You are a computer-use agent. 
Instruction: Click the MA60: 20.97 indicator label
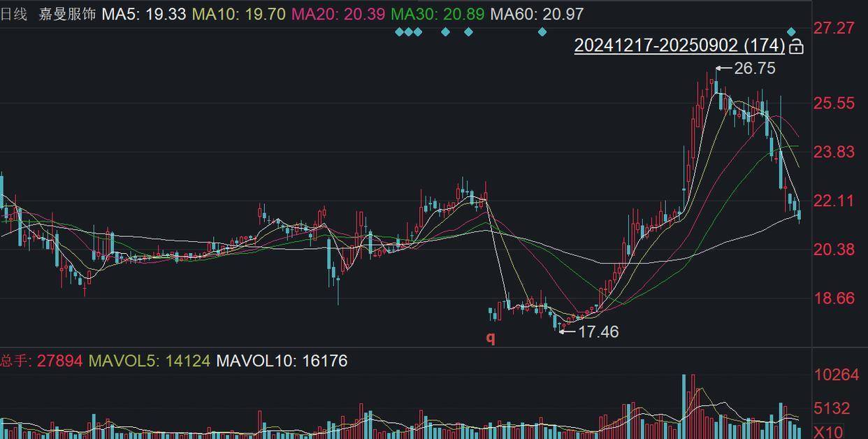537,14
